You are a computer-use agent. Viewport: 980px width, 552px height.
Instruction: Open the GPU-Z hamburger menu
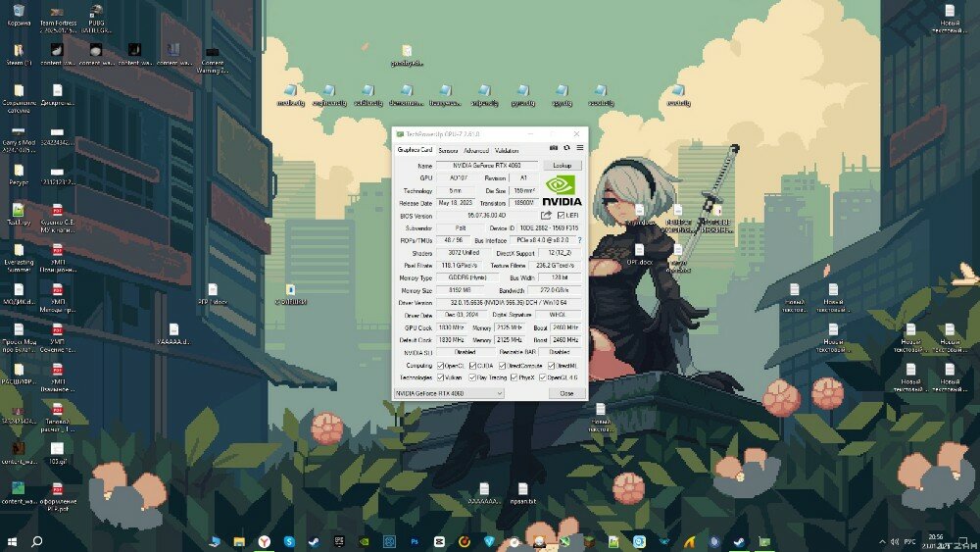(x=580, y=148)
